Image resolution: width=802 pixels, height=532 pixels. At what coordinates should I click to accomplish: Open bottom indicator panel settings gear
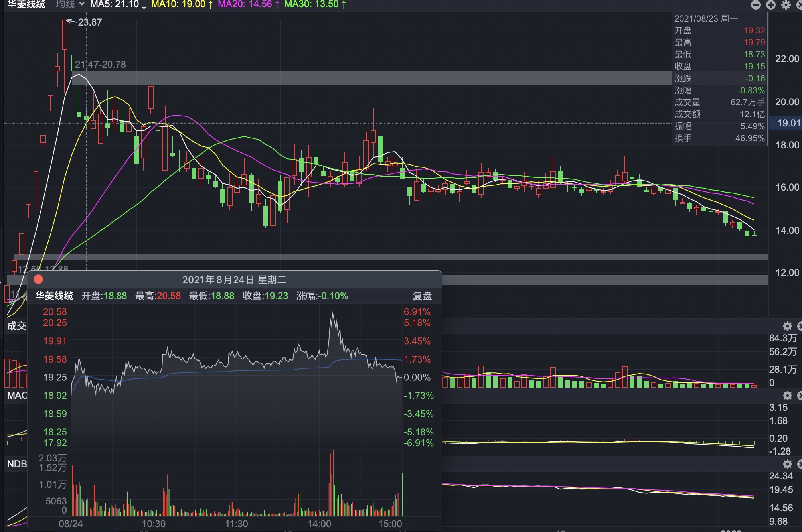[x=787, y=464]
